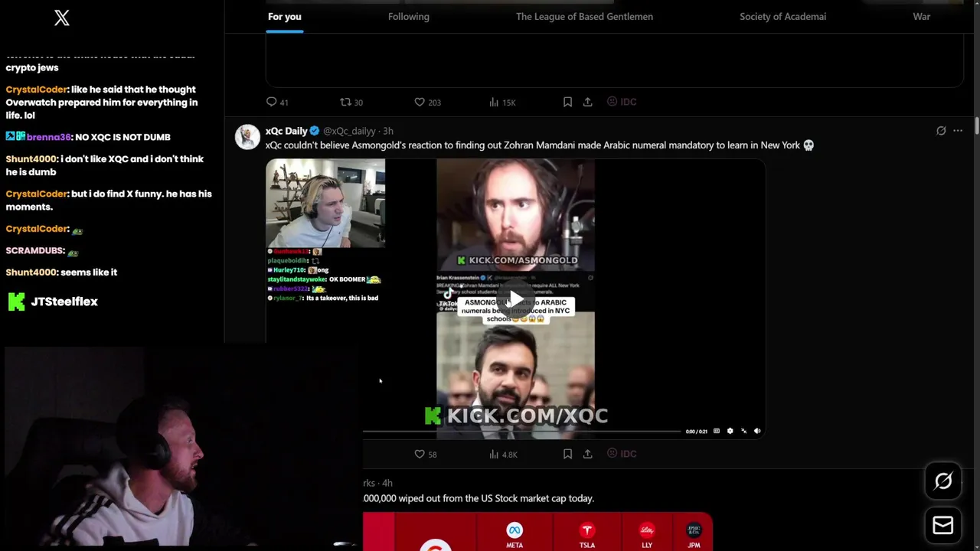The height and width of the screenshot is (551, 980).
Task: Play the xQc Daily video
Action: (515, 298)
